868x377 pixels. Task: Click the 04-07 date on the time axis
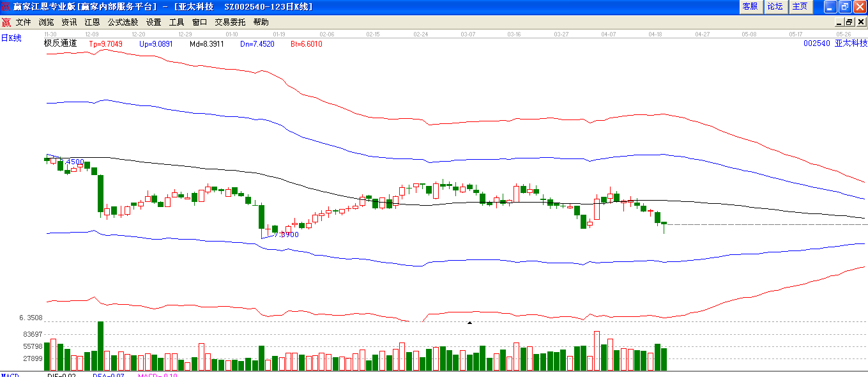[609, 34]
